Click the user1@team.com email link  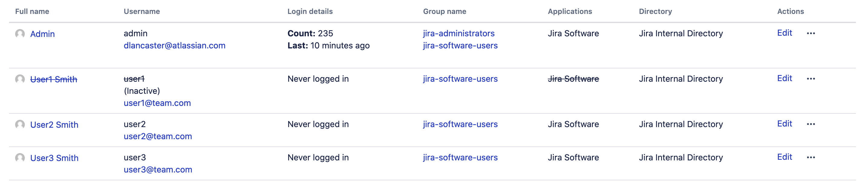(157, 103)
